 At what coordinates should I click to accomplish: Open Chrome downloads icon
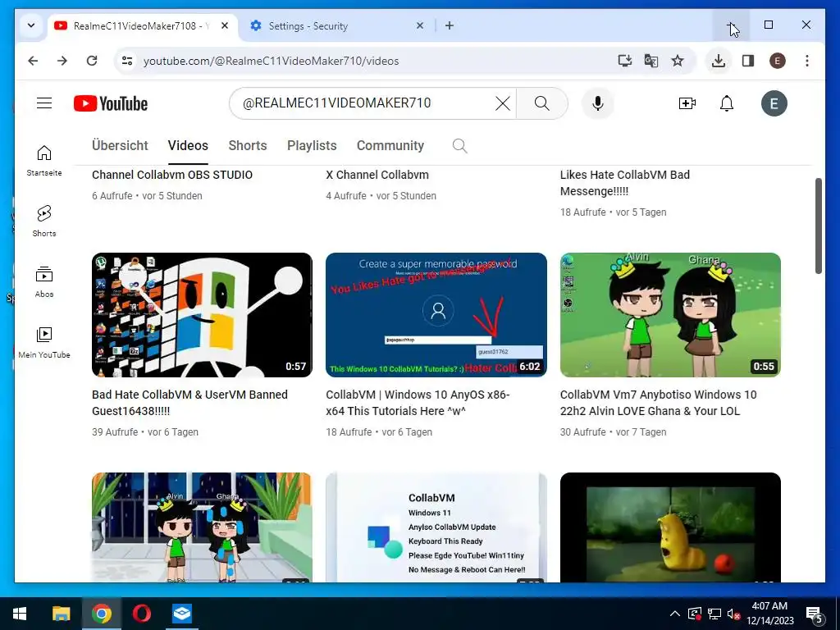click(719, 61)
